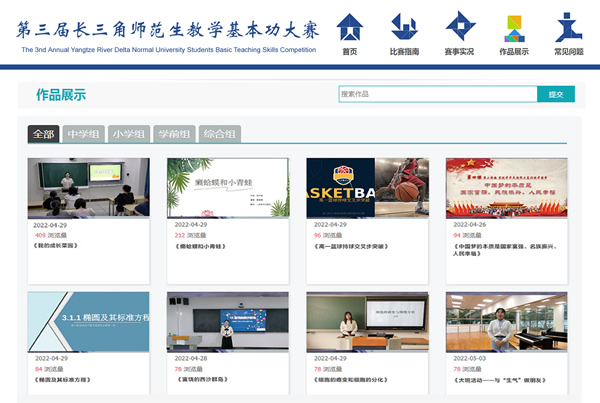Open the 蝌蚪蛙和小青蛙 thumbnail

click(x=227, y=188)
